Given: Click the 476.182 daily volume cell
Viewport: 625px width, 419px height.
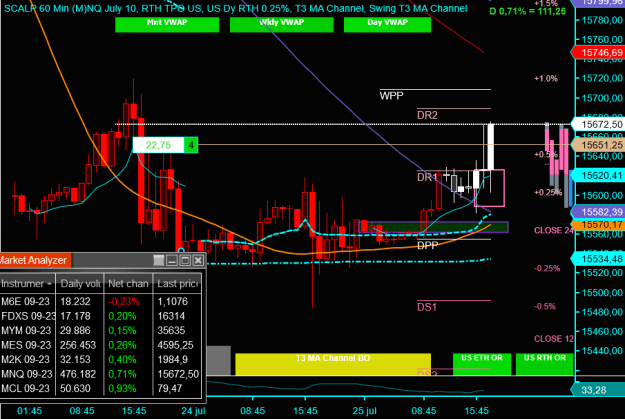Looking at the screenshot, I should coord(78,374).
